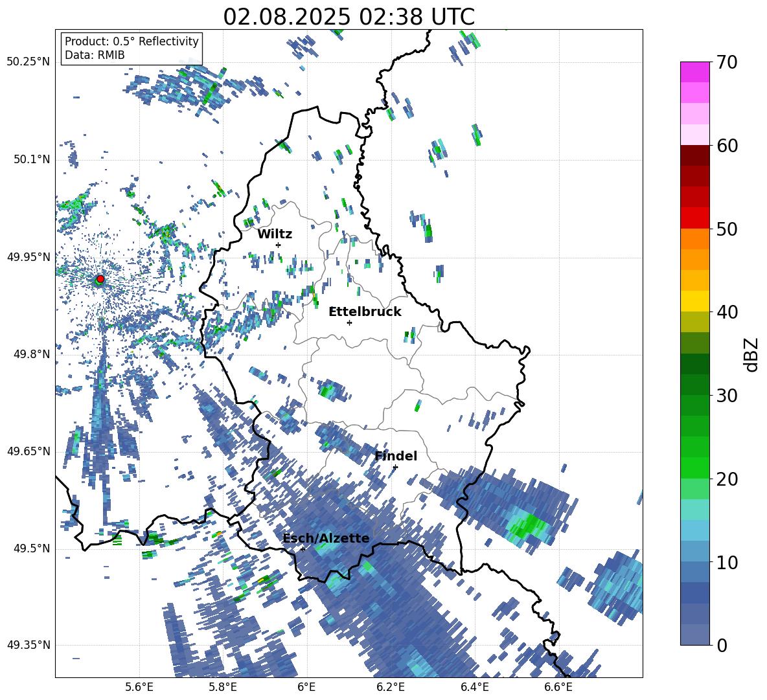Screen dimensions: 767x700
Task: Select the Wiltz city label
Action: [x=275, y=234]
